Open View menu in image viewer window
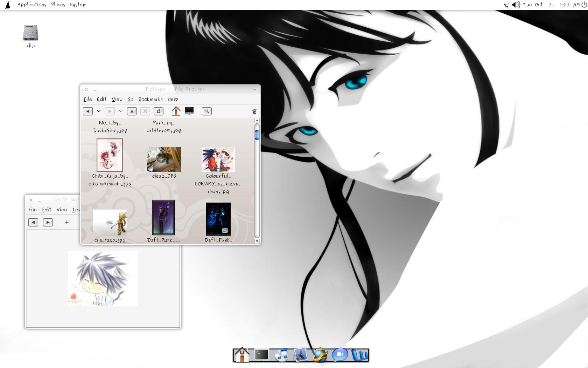The width and height of the screenshot is (588, 368). 62,210
